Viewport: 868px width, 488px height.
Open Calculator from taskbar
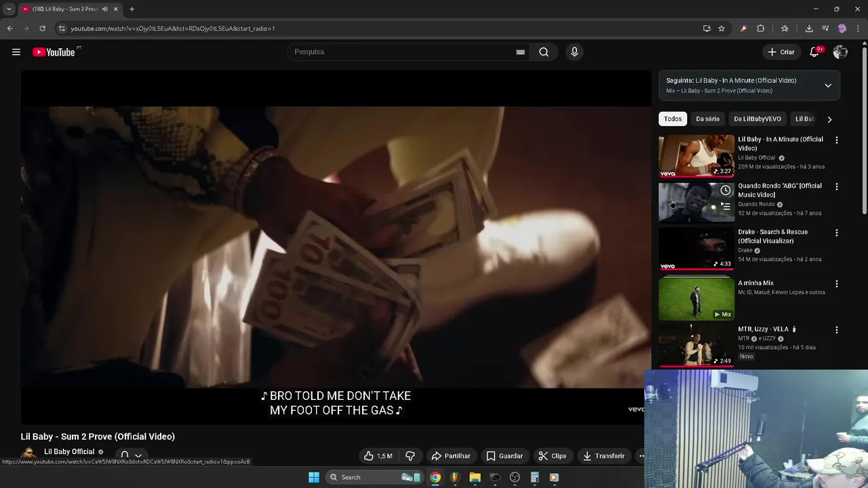coord(534,477)
